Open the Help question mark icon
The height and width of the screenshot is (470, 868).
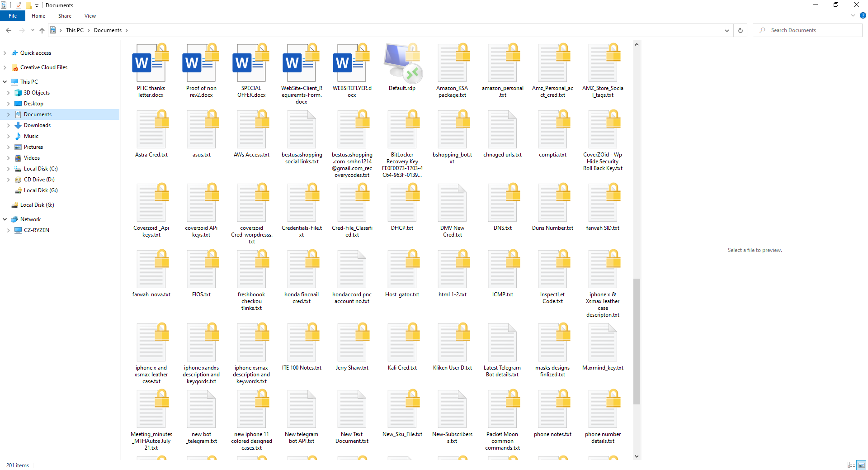pos(863,15)
